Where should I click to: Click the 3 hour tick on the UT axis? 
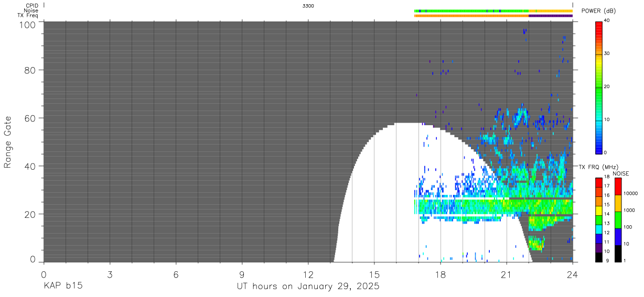[x=110, y=274]
